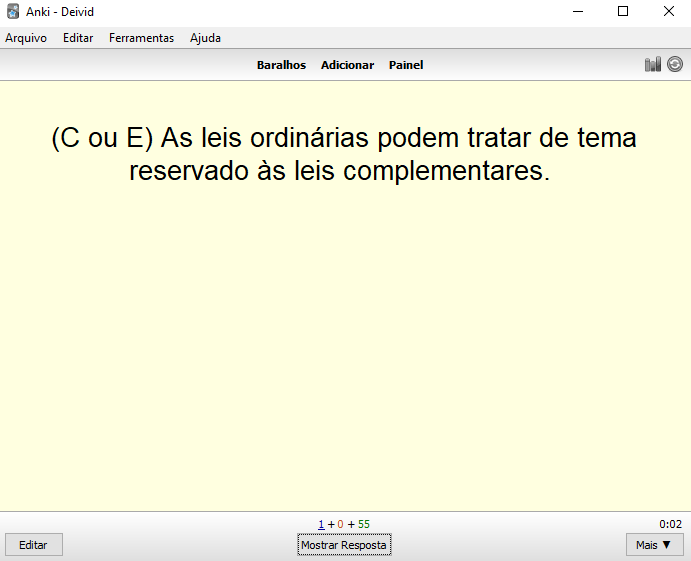Click the card question text

tap(344, 154)
